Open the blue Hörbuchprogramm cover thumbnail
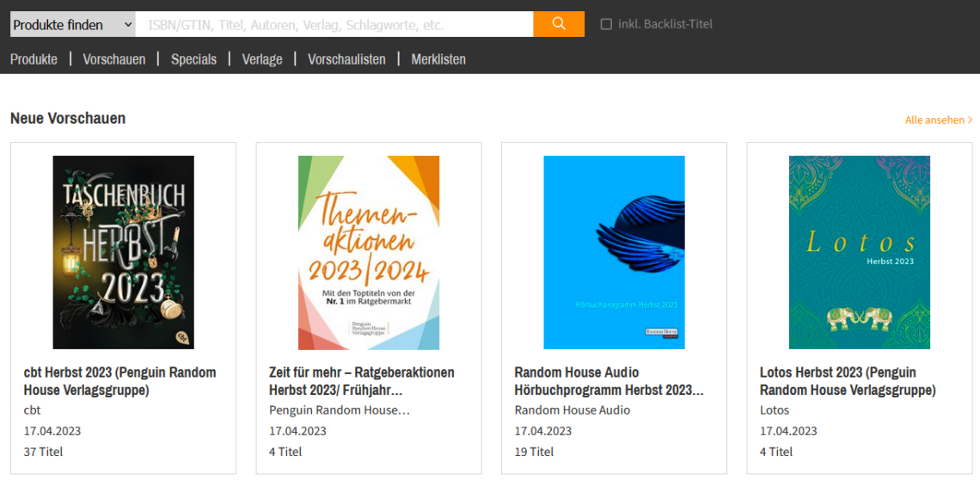 pyautogui.click(x=615, y=252)
